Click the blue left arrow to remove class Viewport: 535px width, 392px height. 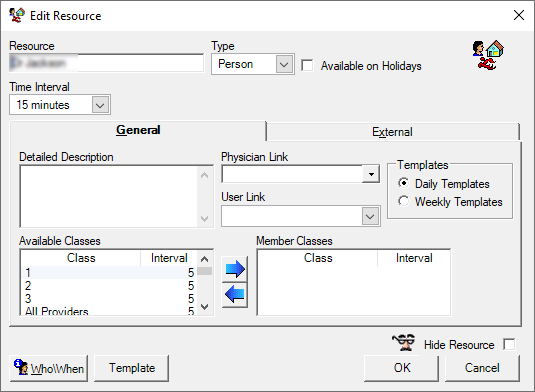tap(235, 295)
